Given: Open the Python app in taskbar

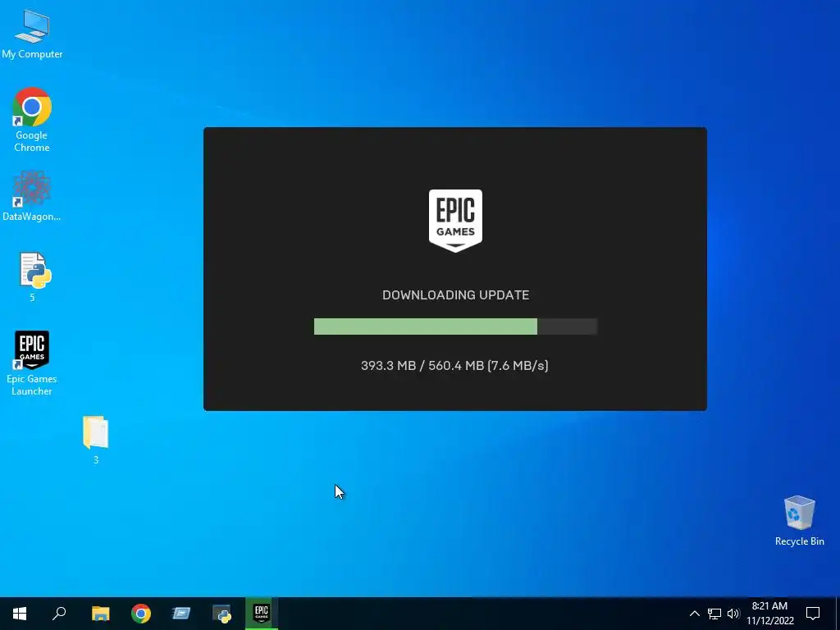Looking at the screenshot, I should (x=221, y=614).
